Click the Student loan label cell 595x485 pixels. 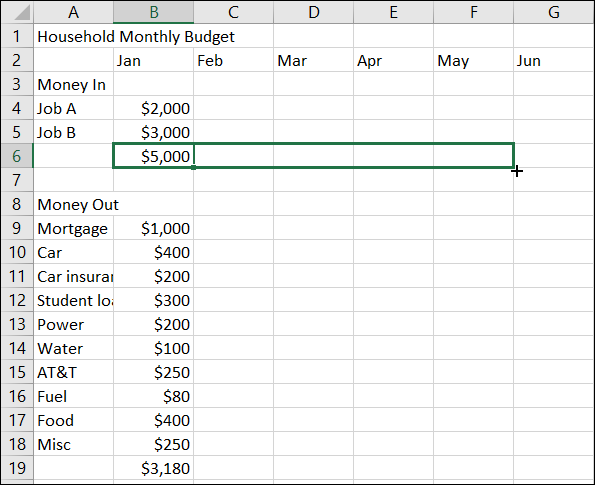(73, 300)
